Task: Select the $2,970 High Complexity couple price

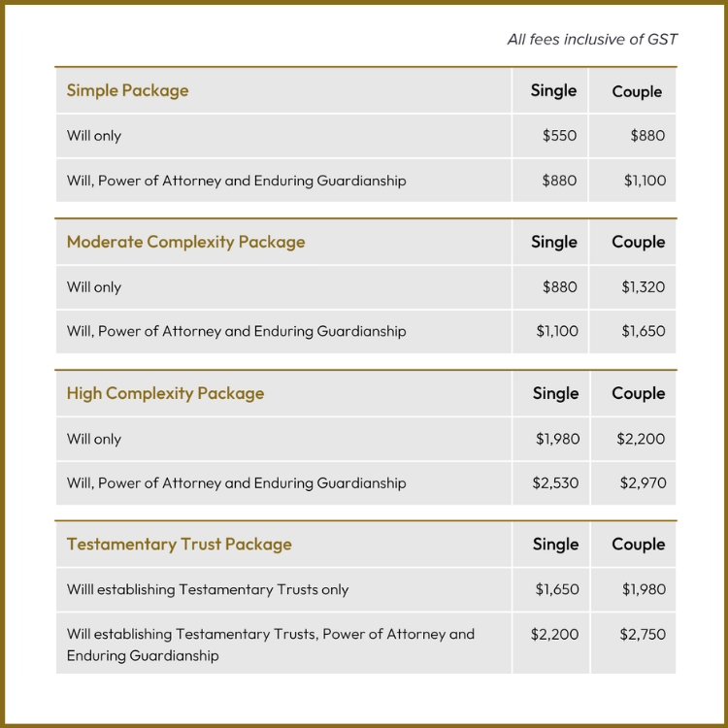Action: pyautogui.click(x=643, y=482)
